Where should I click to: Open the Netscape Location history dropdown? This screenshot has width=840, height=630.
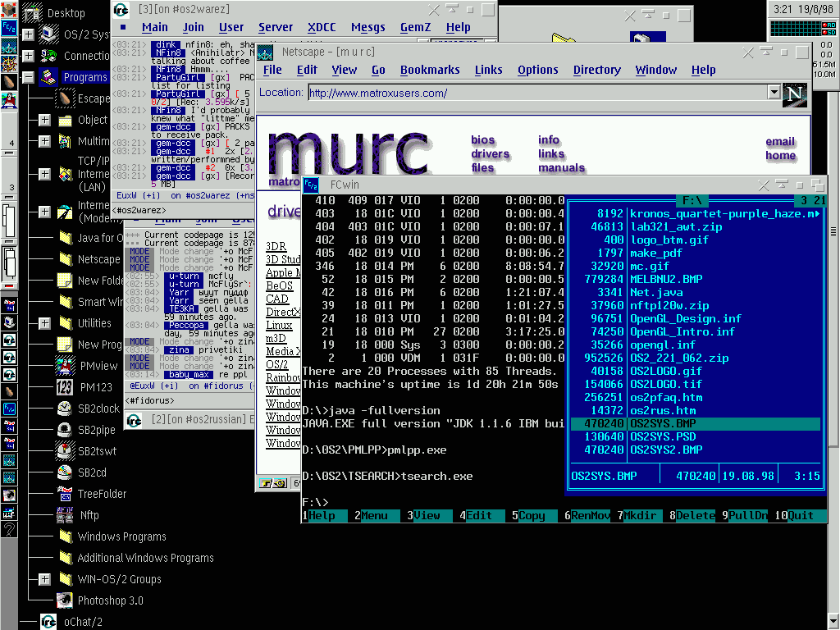click(x=774, y=93)
